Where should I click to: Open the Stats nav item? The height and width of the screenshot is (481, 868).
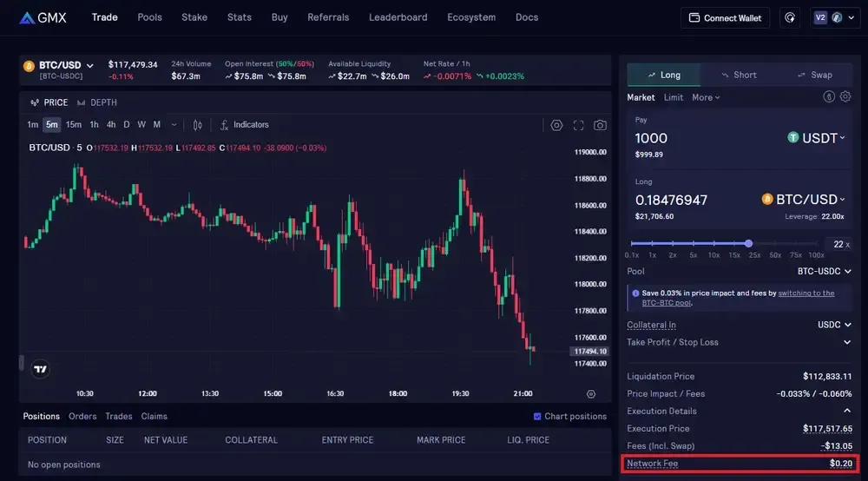coord(240,17)
